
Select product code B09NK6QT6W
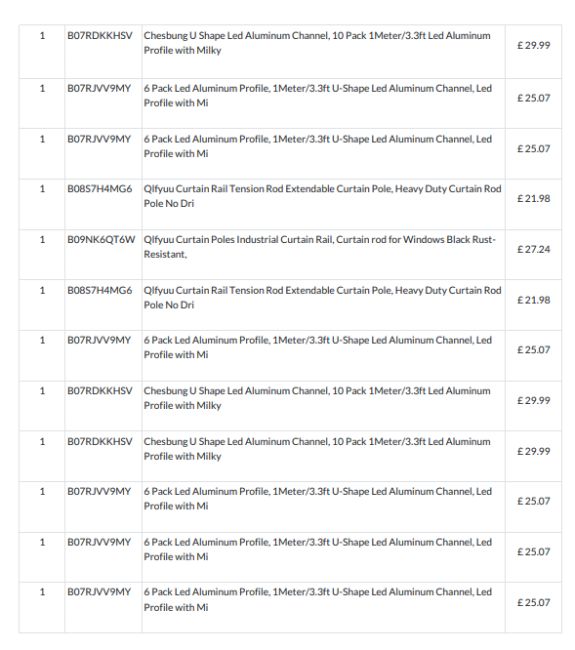click(101, 240)
